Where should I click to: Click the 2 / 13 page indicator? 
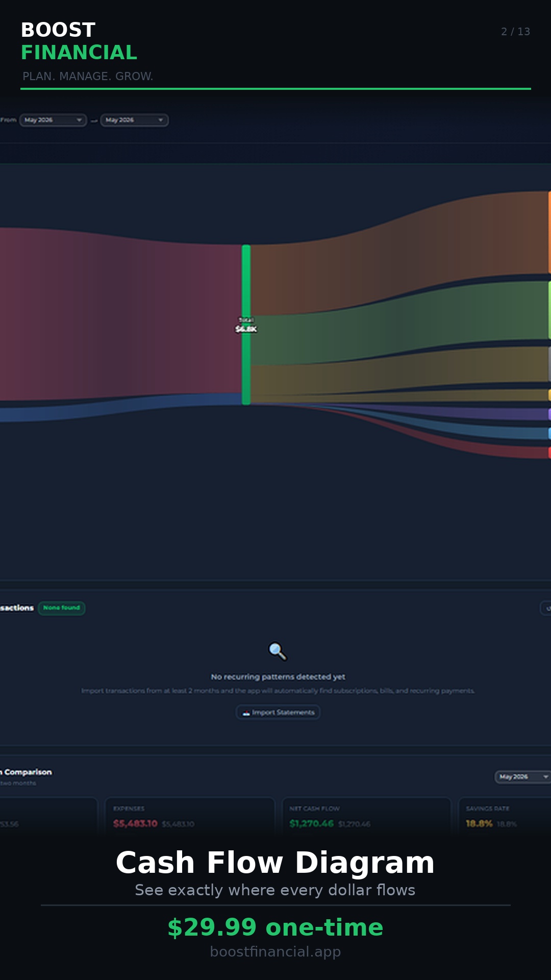515,32
